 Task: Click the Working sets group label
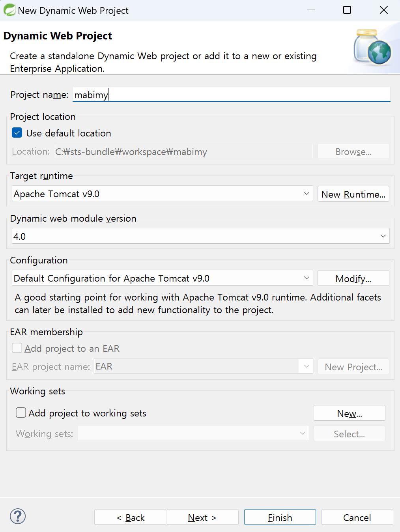37,391
